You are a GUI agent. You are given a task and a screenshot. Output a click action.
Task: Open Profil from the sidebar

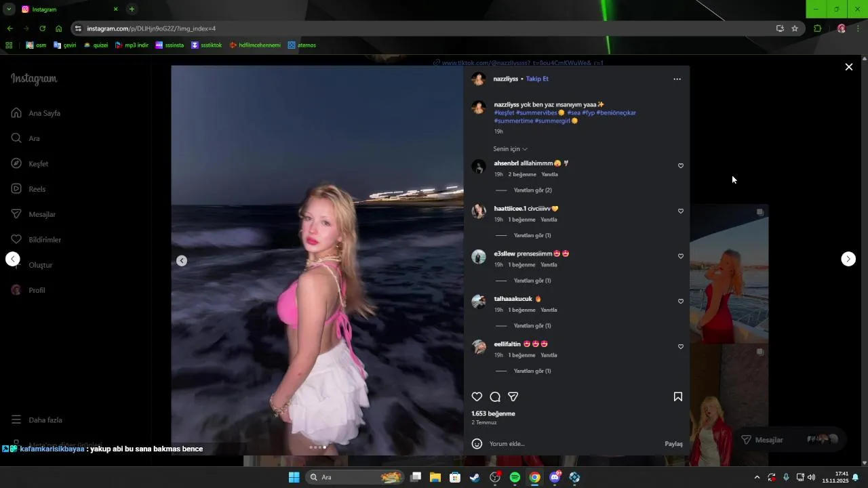[28, 290]
